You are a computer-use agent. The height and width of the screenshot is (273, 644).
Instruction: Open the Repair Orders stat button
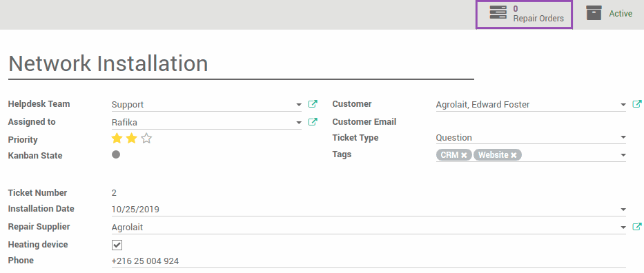(524, 14)
